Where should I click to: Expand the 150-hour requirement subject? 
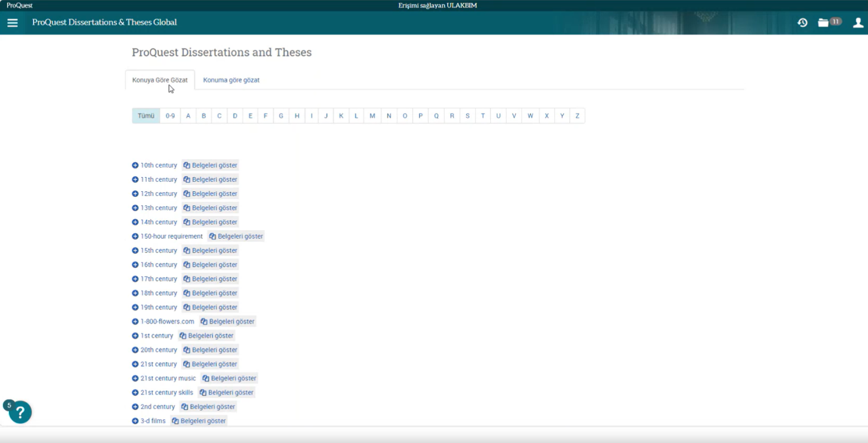click(x=135, y=236)
